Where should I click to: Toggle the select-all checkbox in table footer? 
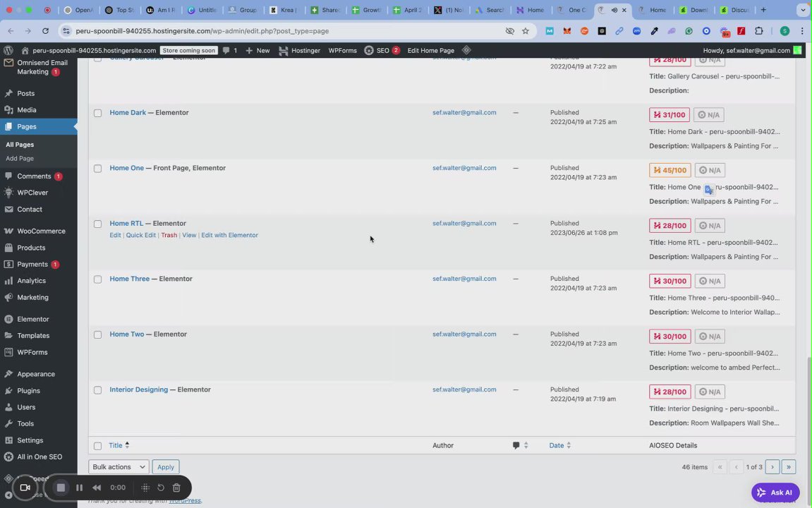tap(97, 446)
